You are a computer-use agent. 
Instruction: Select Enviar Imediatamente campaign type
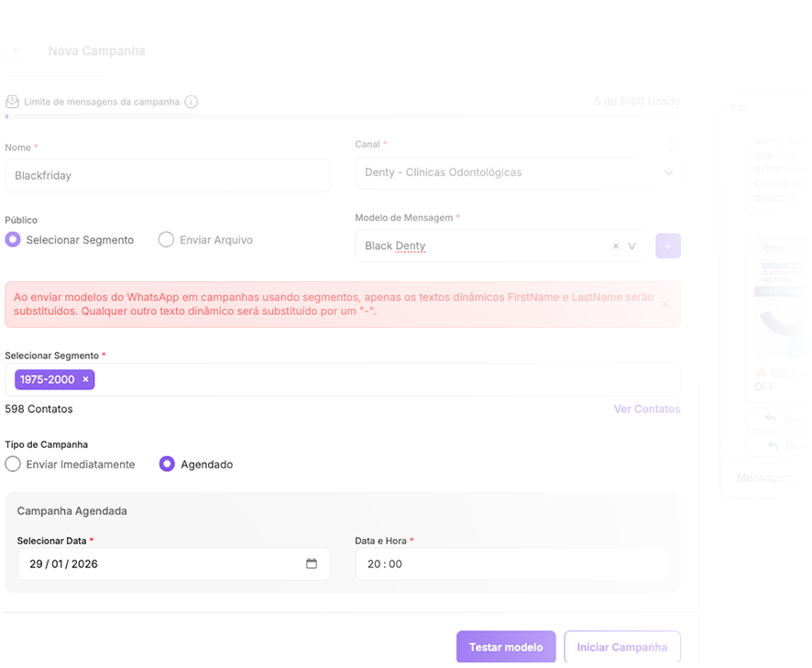pyautogui.click(x=13, y=465)
